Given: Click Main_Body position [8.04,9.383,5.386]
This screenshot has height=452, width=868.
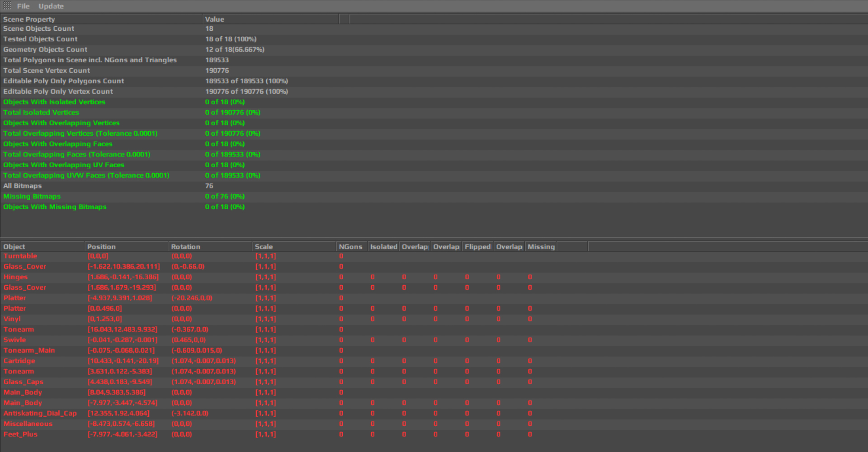Looking at the screenshot, I should (117, 392).
